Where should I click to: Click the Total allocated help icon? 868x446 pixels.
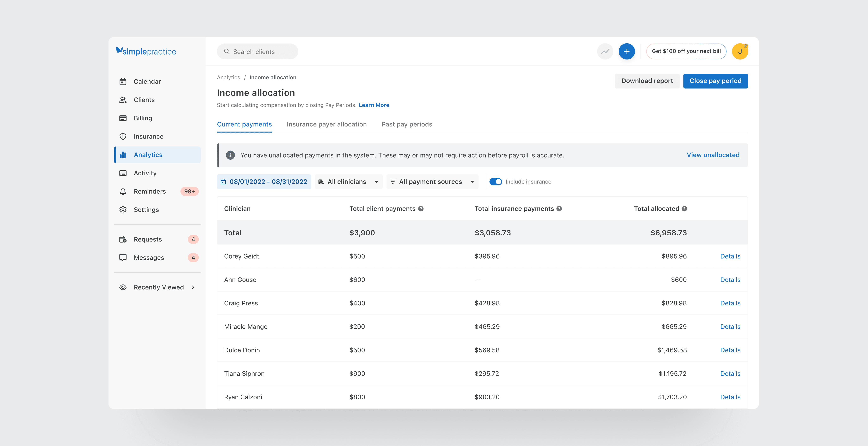pos(684,209)
